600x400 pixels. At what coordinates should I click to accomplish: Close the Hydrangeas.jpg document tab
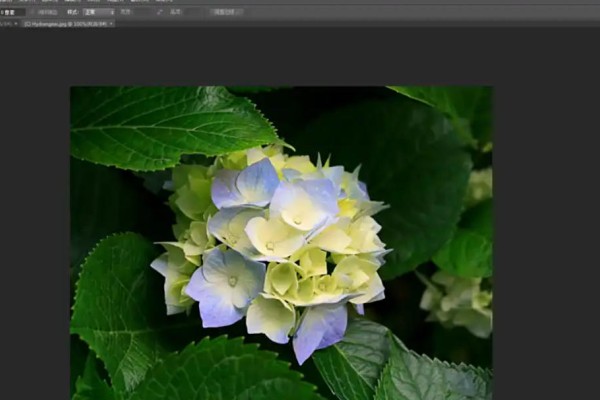point(111,24)
